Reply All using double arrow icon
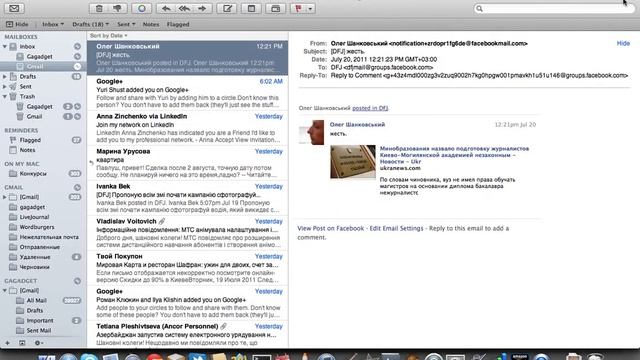Image resolution: width=640 pixels, height=360 pixels. (x=184, y=8)
